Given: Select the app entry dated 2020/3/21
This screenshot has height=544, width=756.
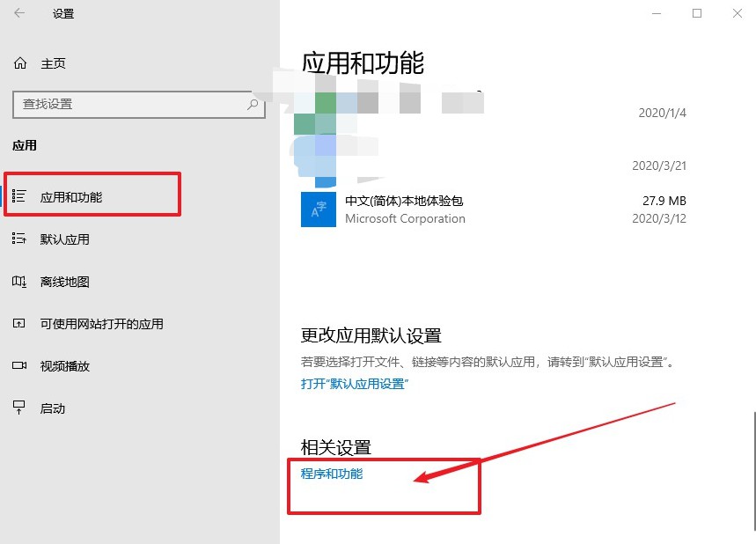Looking at the screenshot, I should click(493, 158).
